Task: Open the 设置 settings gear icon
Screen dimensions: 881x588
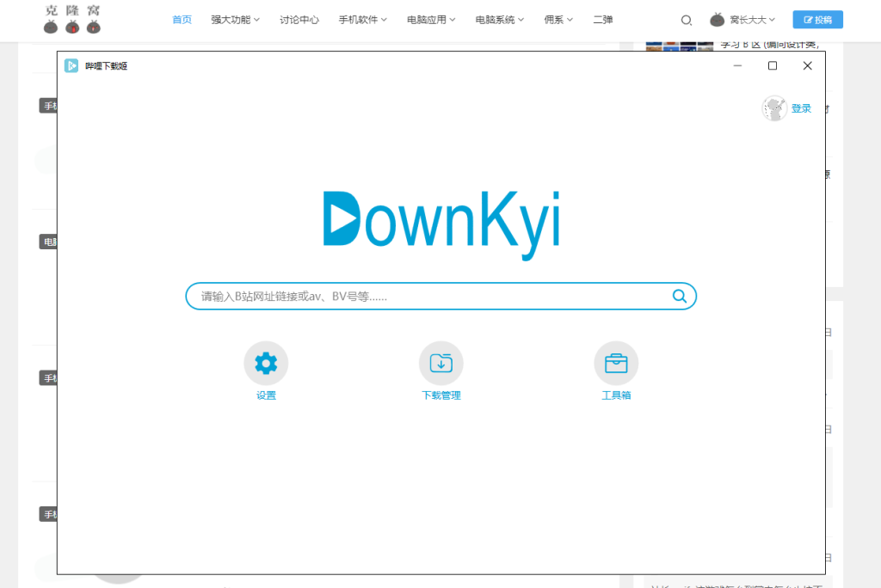Action: coord(266,364)
